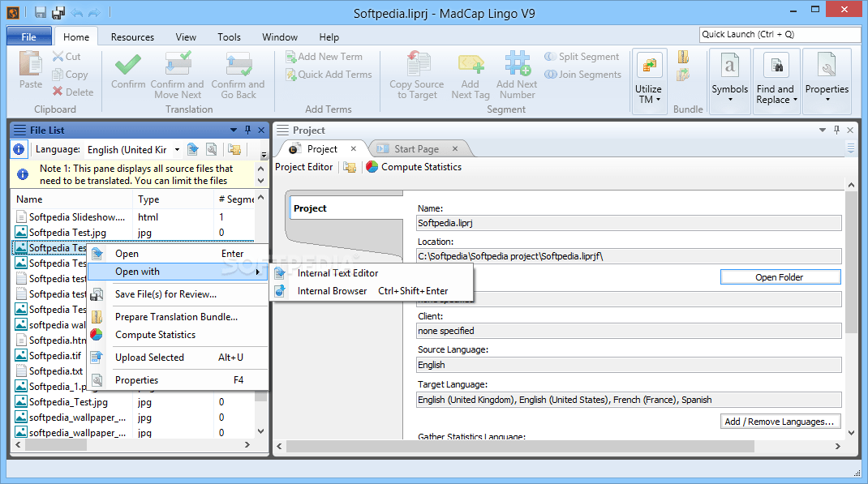Select Save File(s) for Review menu item
Image resolution: width=868 pixels, height=484 pixels.
[x=178, y=294]
